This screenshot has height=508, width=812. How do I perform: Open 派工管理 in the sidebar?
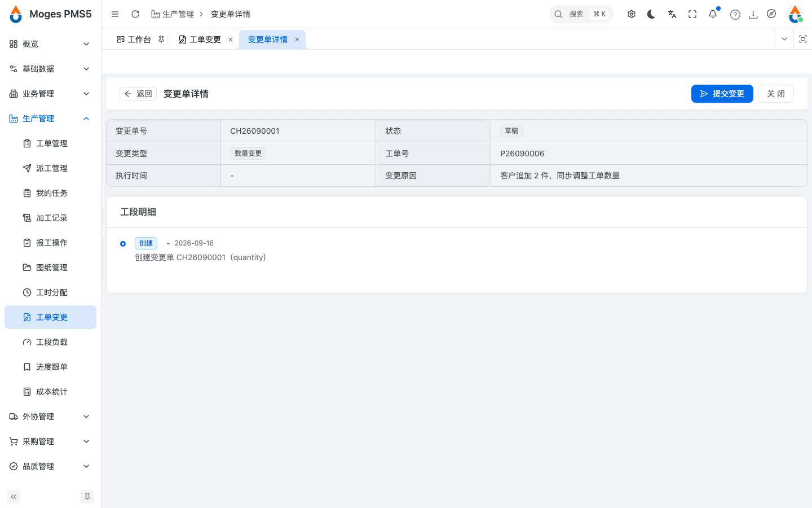click(x=50, y=168)
